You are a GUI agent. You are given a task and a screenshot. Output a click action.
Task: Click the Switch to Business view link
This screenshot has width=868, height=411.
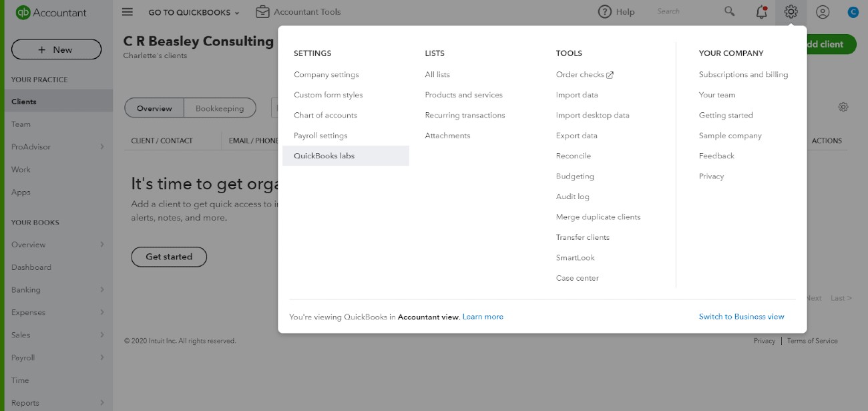pyautogui.click(x=741, y=316)
